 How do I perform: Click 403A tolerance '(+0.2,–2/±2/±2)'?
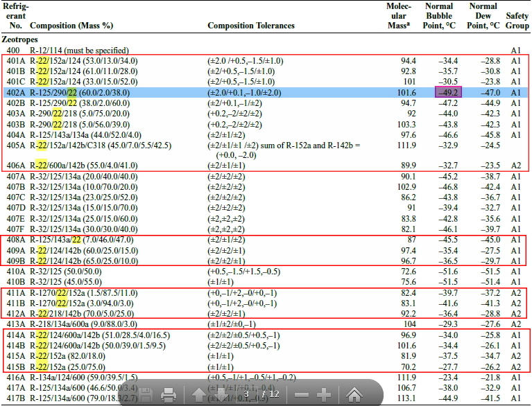tap(234, 114)
